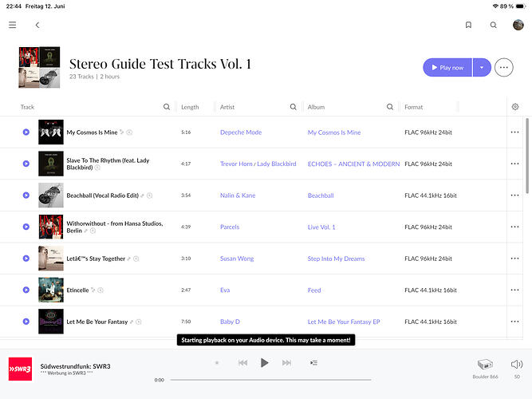
Task: Play the track My Cosmos Is Mine
Action: (26, 132)
